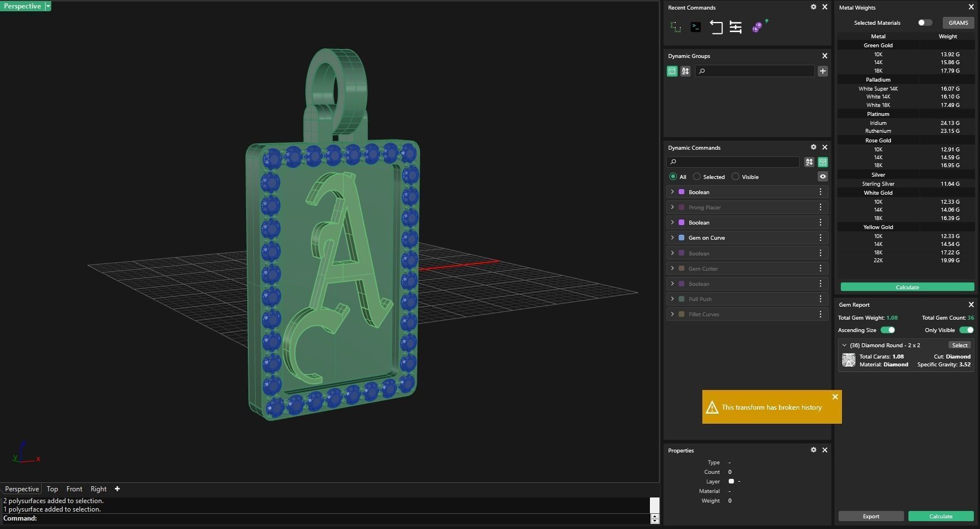Image resolution: width=980 pixels, height=529 pixels.
Task: Open Dynamic Commands panel settings gear
Action: point(813,147)
